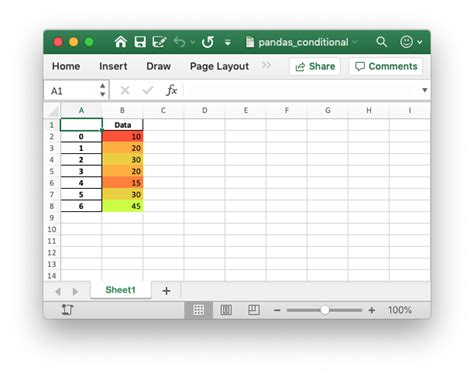
Task: Show more ribbon tabs chevron
Action: (266, 65)
